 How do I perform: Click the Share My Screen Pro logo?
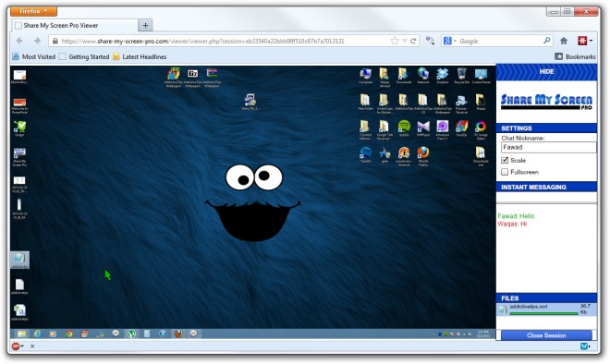click(x=546, y=102)
